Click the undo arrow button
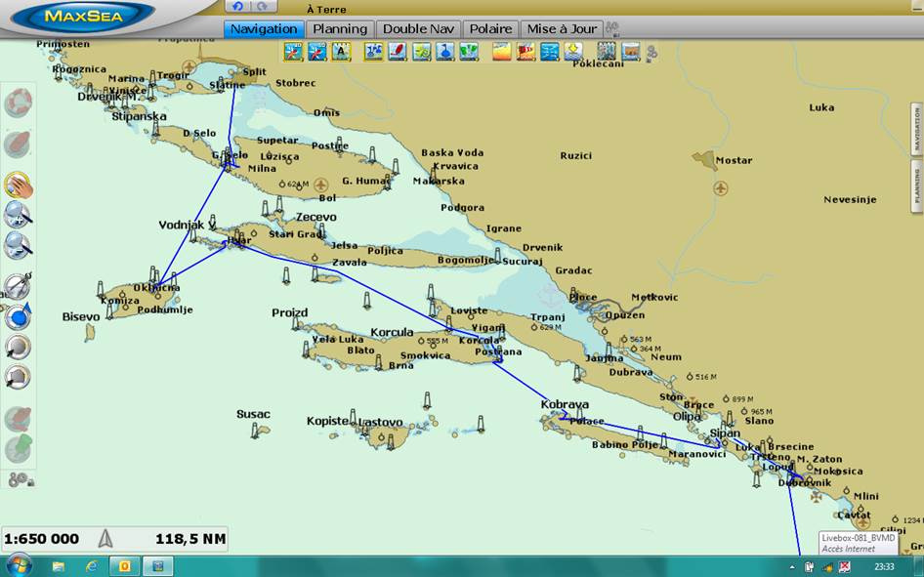The height and width of the screenshot is (577, 924). 236,8
